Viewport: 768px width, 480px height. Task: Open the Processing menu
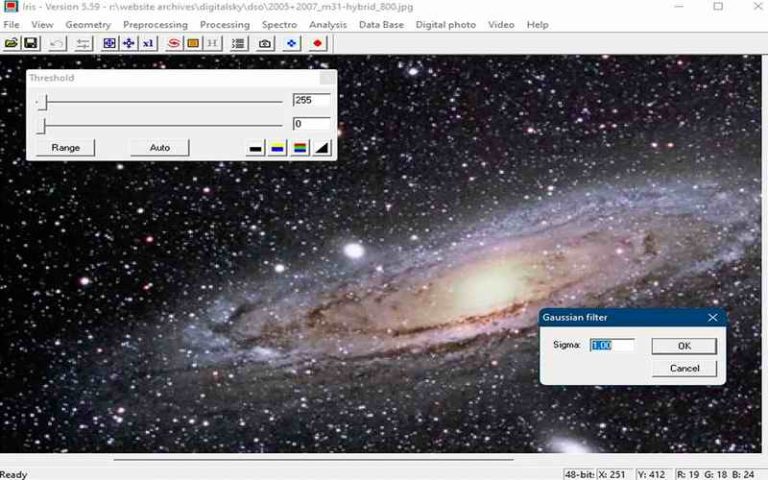tap(225, 24)
